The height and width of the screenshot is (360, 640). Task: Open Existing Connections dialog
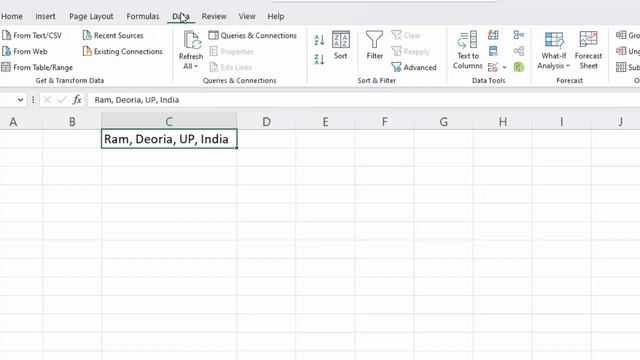click(x=122, y=51)
